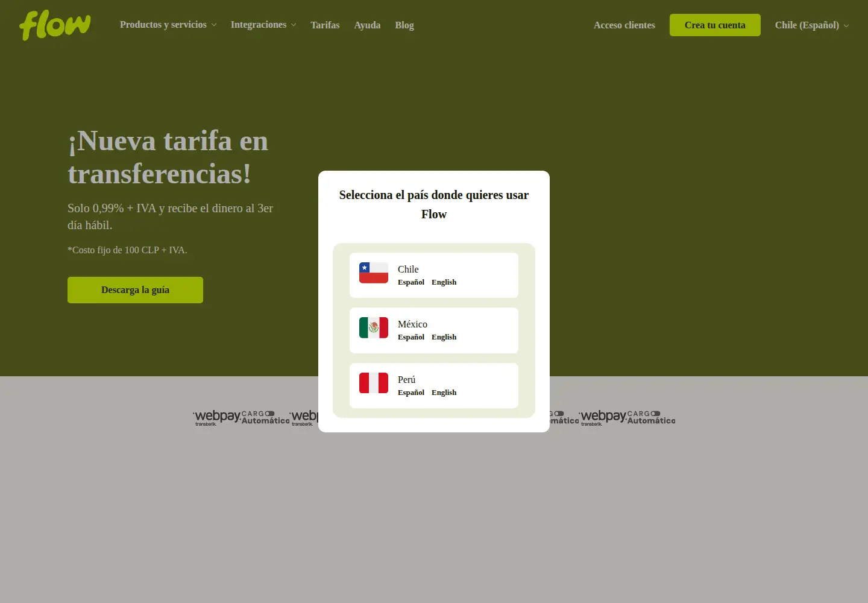
Task: Click the Perú country name
Action: coord(407,379)
